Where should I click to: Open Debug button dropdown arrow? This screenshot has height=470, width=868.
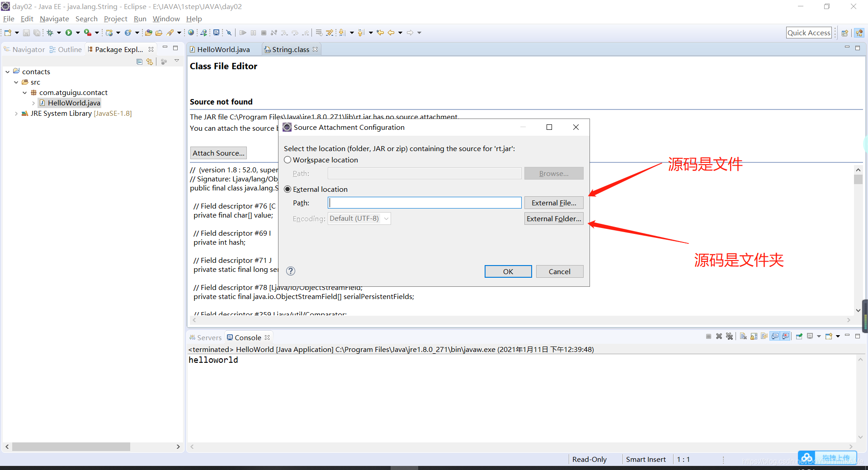pyautogui.click(x=59, y=33)
